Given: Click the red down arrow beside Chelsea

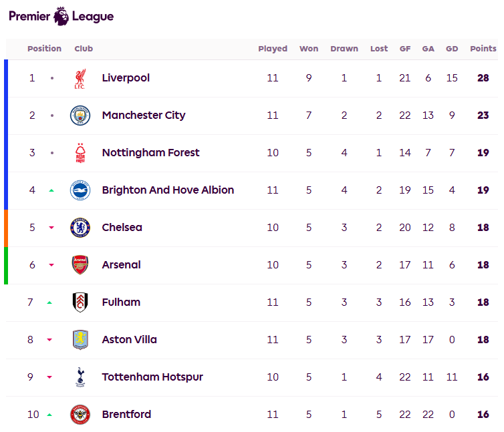Looking at the screenshot, I should click(51, 228).
